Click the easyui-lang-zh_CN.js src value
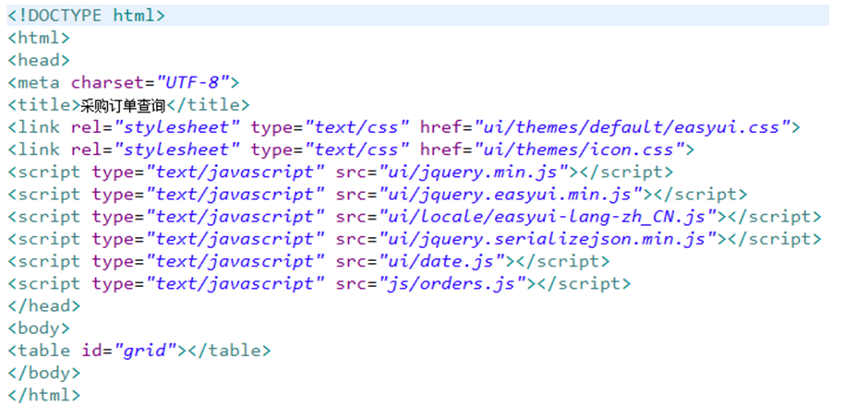 click(x=547, y=216)
